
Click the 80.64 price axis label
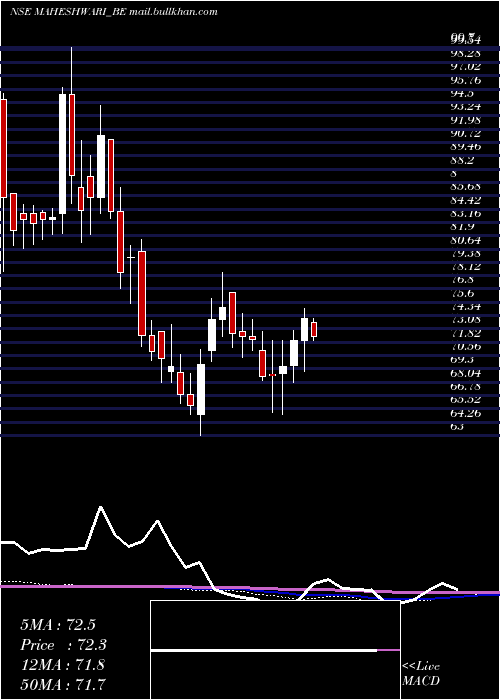click(465, 240)
